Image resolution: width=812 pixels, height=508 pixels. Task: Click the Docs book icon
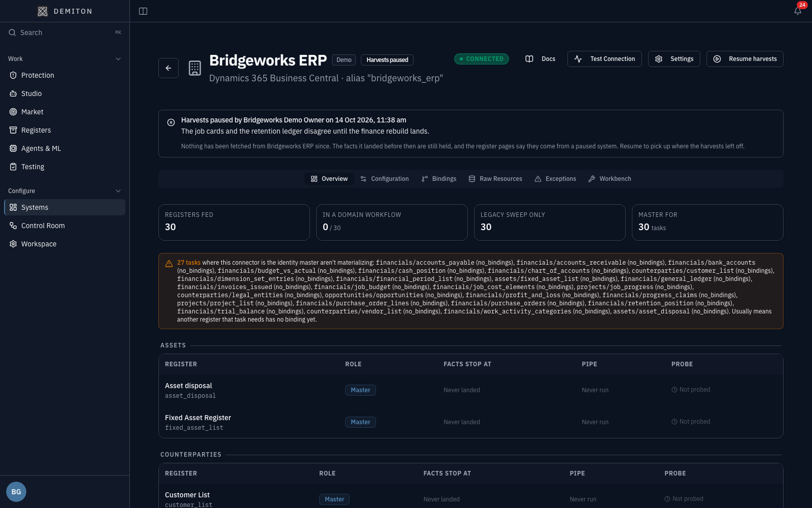(529, 59)
